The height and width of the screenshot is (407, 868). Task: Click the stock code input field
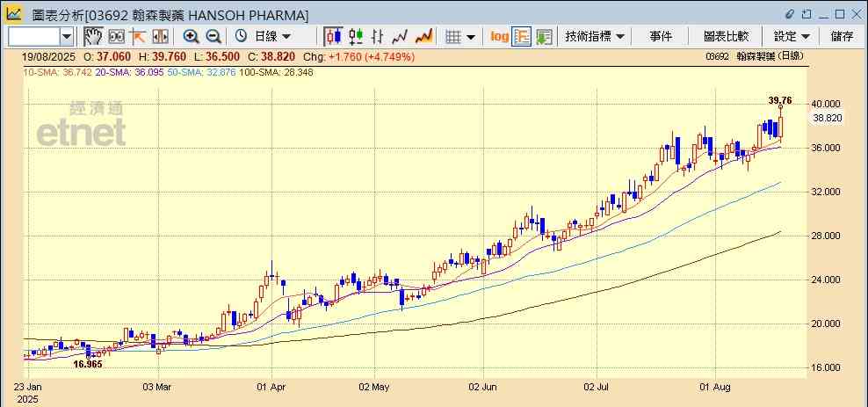(x=33, y=37)
